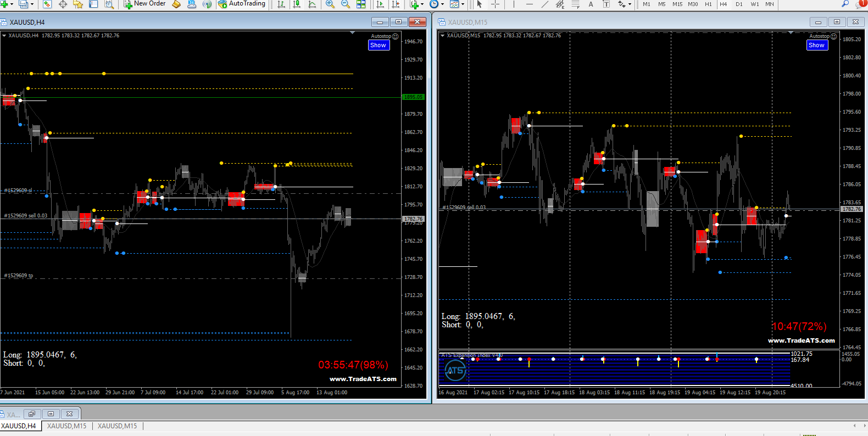Screen dimensions: 868x436
Task: Show the Terminal panel icon
Action: [93, 4]
